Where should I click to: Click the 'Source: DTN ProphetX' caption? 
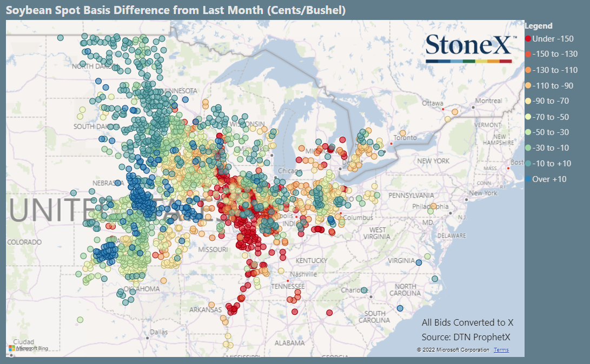(466, 336)
